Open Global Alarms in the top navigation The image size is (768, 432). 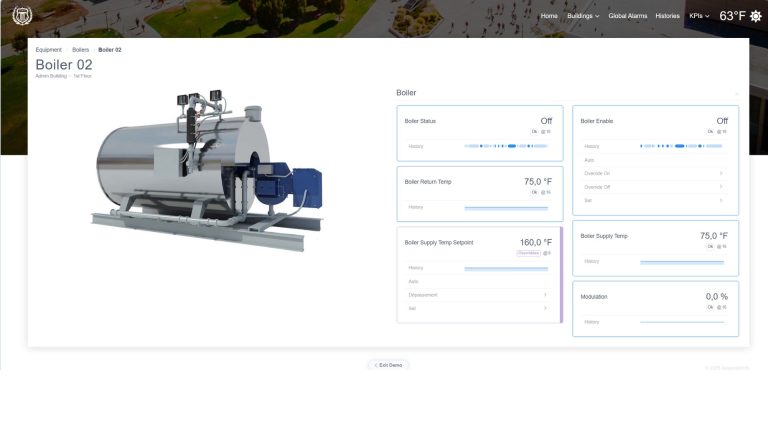pyautogui.click(x=627, y=16)
